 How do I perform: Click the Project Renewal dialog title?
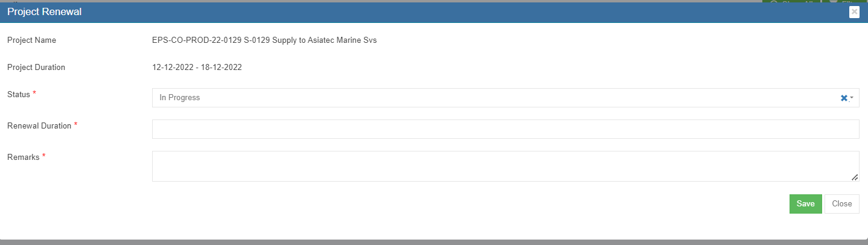(x=45, y=12)
